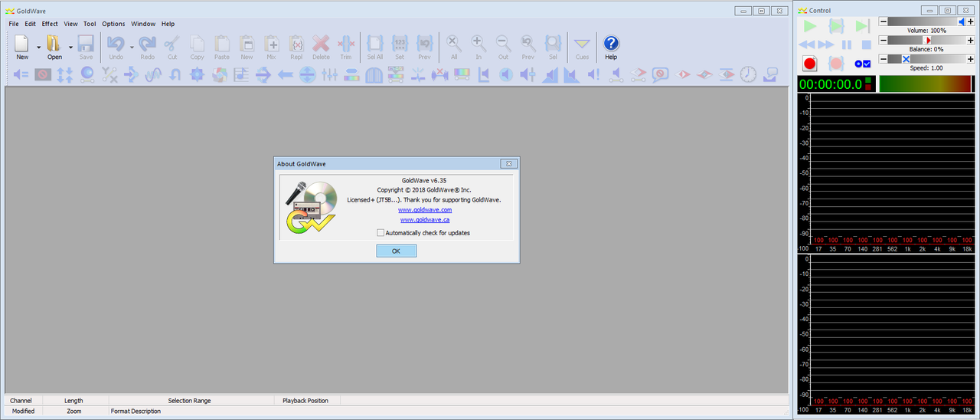This screenshot has height=420, width=980.
Task: Open the View menu
Action: (x=70, y=24)
